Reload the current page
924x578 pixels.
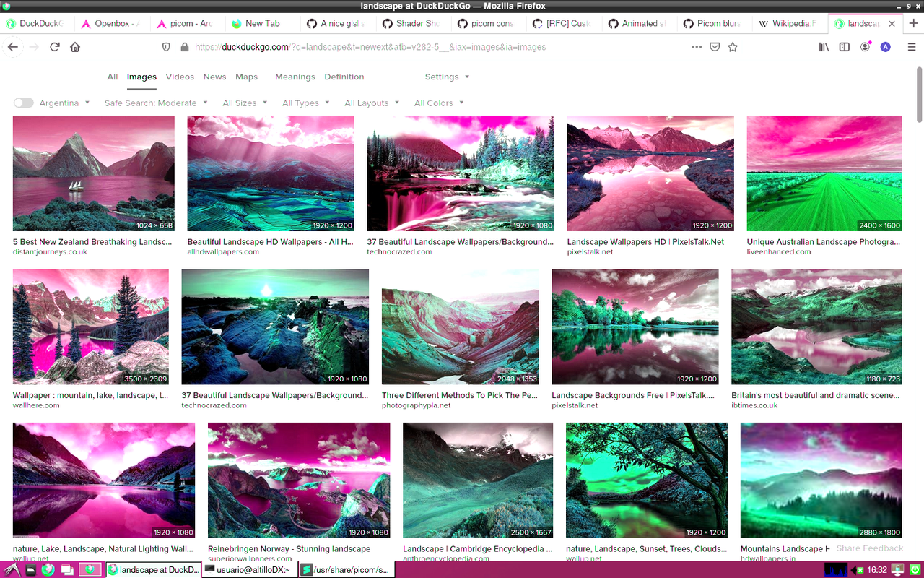pos(55,46)
